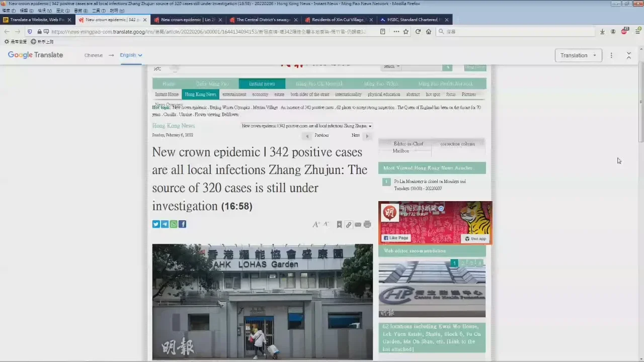Open the correction column link
Viewport: 644px width, 362px height.
(457, 144)
